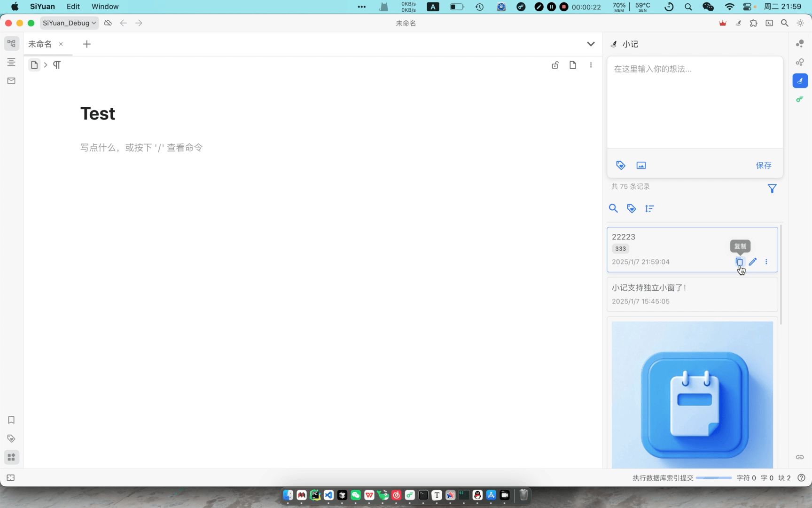
Task: Open the filter funnel in the notes panel
Action: [x=772, y=189]
